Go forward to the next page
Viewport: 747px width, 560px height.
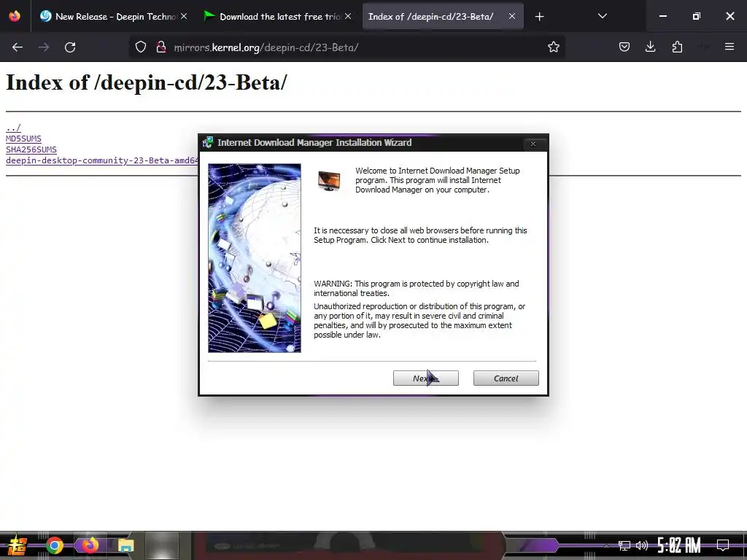click(44, 47)
